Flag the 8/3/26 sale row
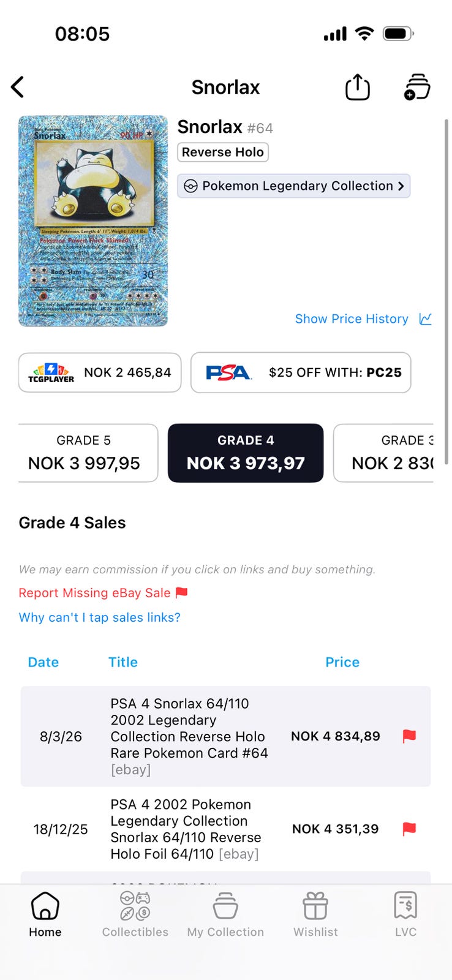This screenshot has height=980, width=452. click(x=409, y=736)
